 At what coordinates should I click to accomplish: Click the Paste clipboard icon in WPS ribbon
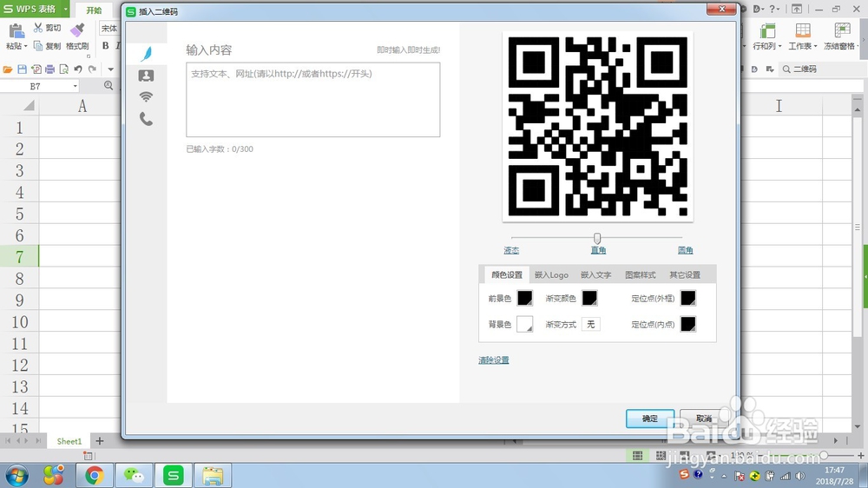pyautogui.click(x=16, y=31)
